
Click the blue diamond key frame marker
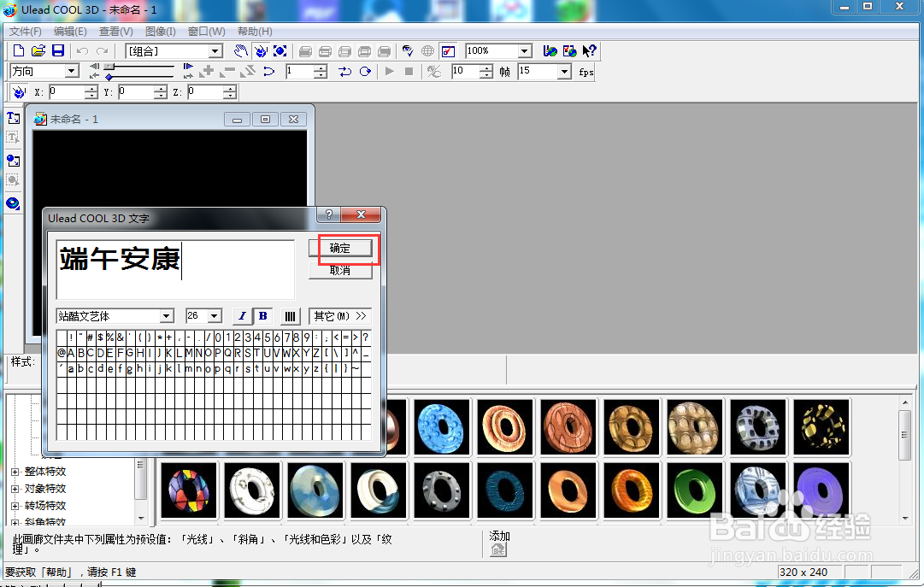[109, 77]
